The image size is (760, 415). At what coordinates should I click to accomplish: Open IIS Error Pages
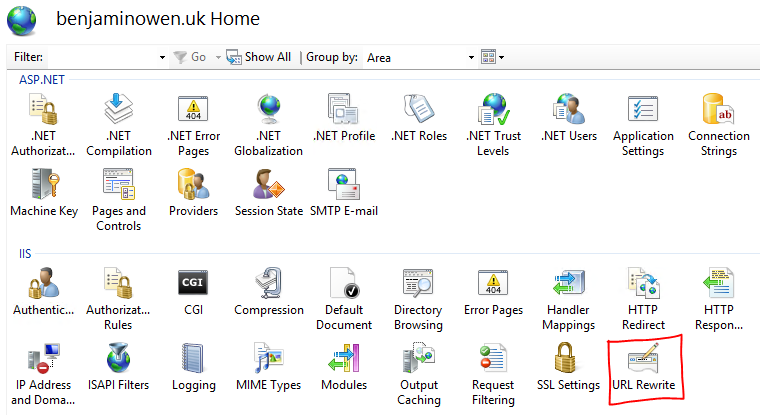click(x=493, y=292)
